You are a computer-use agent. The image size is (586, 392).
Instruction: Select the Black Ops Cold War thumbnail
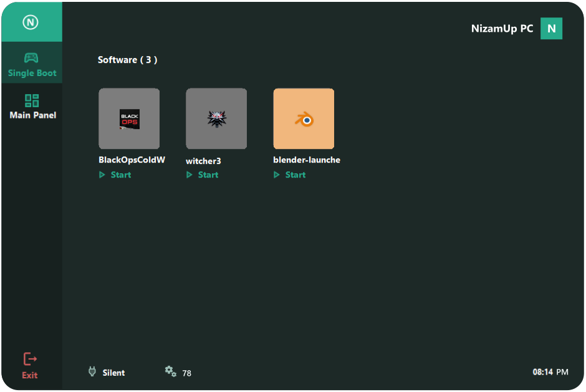pos(129,119)
